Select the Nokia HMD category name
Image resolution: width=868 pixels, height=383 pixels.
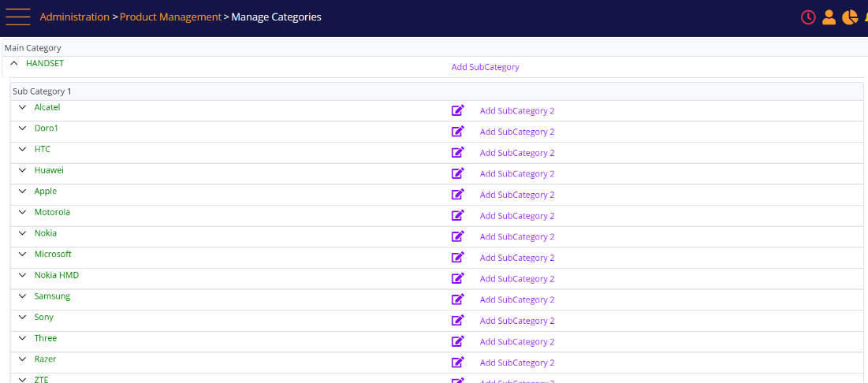(57, 276)
